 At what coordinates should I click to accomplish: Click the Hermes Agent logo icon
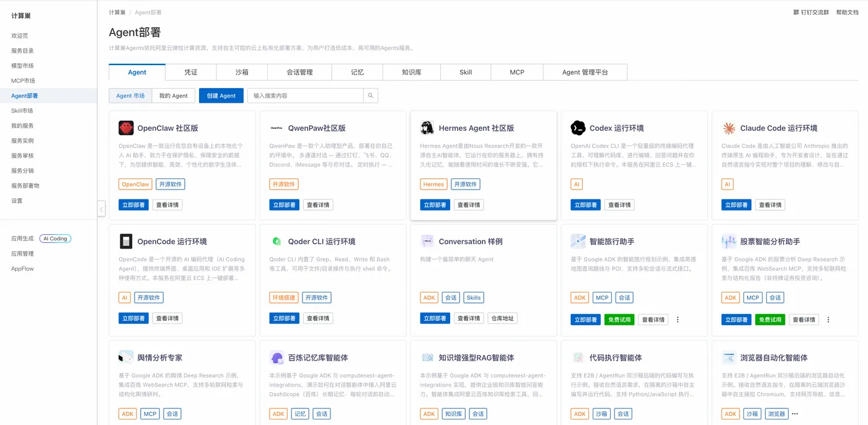pyautogui.click(x=427, y=128)
